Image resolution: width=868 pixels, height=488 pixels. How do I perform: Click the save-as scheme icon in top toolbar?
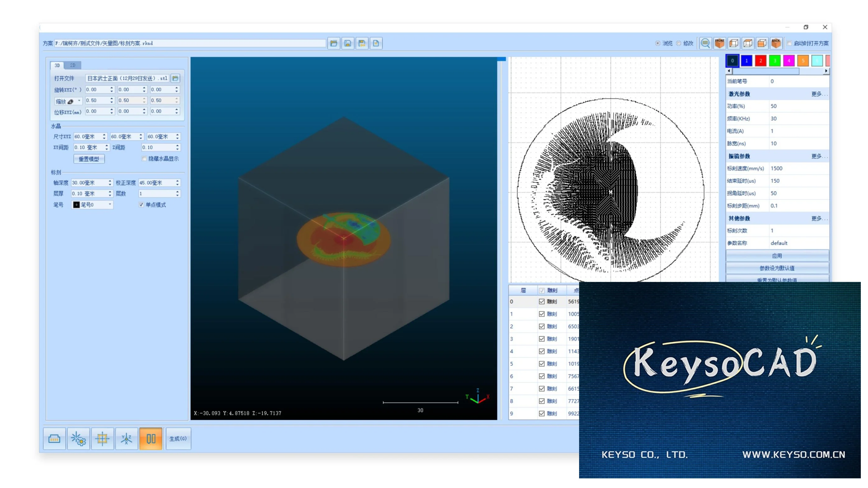[x=362, y=43]
